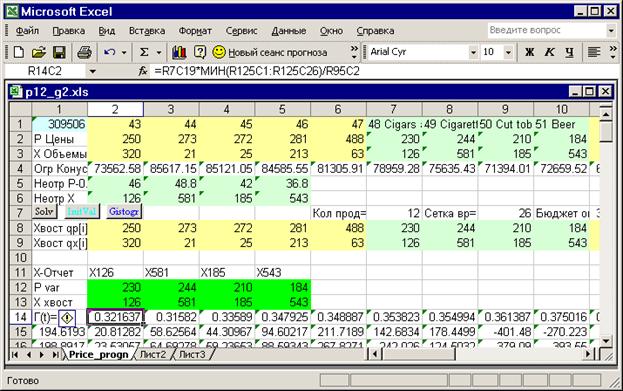Select cell 0.347925 in row 14
The image size is (623, 391).
tap(283, 317)
